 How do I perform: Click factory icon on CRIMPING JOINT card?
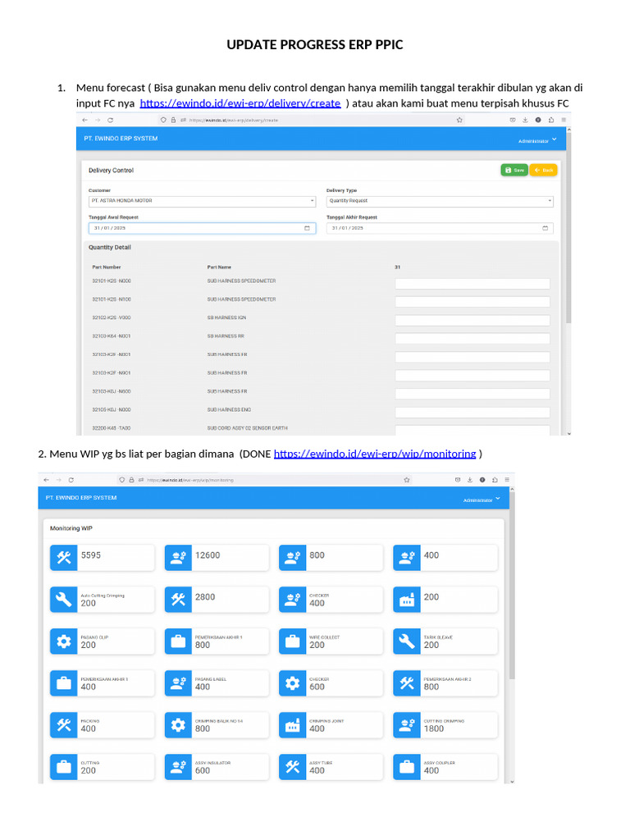pyautogui.click(x=293, y=725)
